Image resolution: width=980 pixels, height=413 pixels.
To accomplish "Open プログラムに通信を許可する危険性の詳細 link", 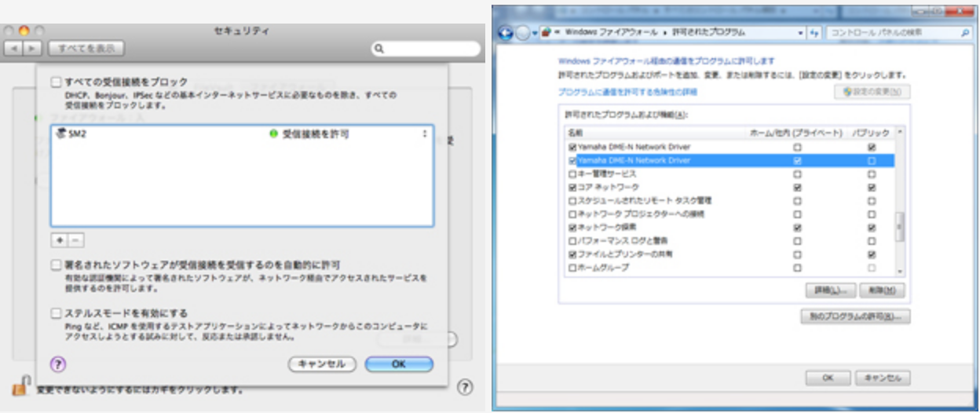I will point(627,92).
